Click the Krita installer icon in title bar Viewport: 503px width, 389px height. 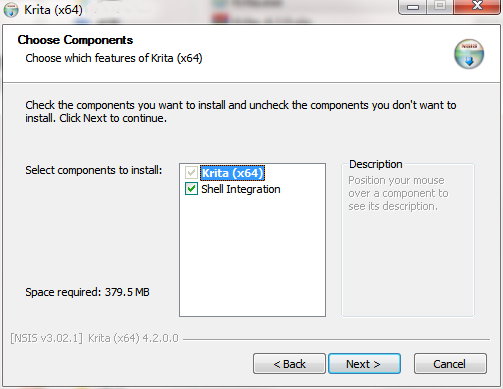tap(11, 10)
